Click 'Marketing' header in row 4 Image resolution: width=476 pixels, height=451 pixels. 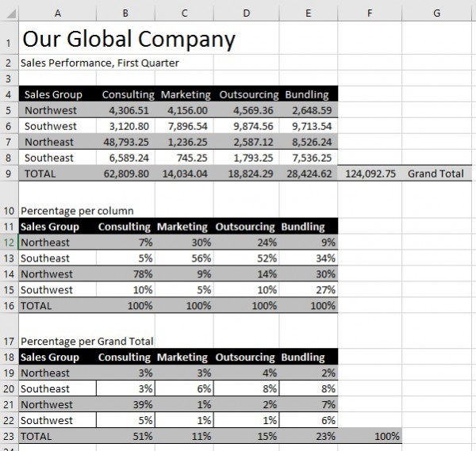(184, 94)
